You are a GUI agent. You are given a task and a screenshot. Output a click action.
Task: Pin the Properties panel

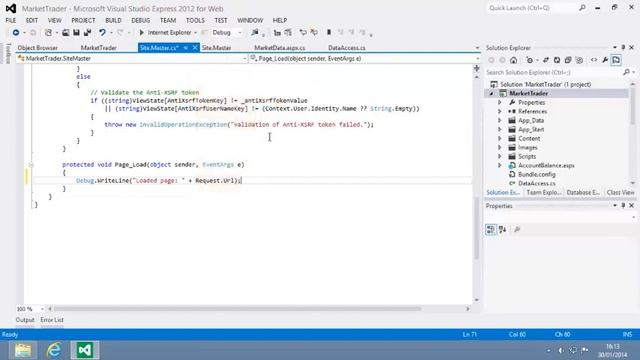(623, 206)
